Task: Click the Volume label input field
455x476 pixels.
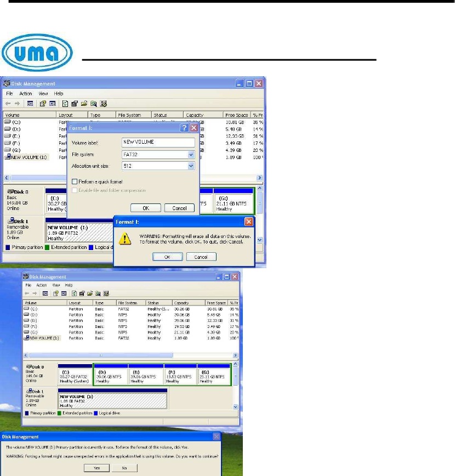Action: point(158,143)
